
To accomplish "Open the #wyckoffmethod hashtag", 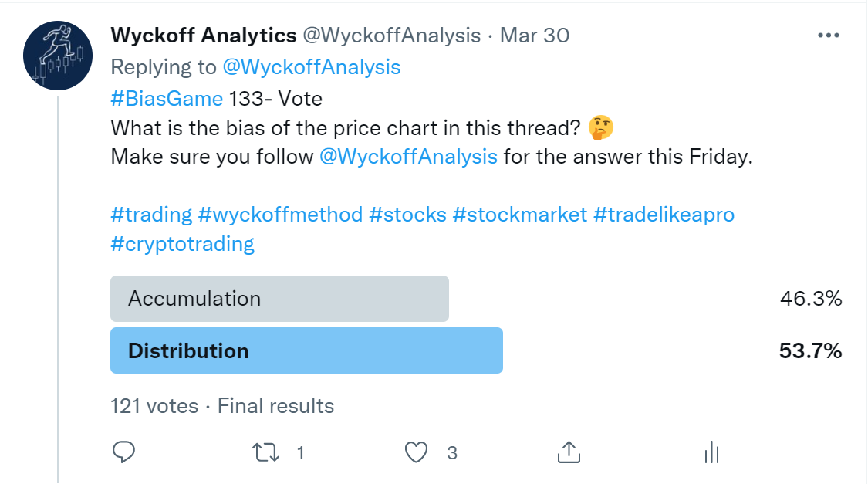I will coord(280,215).
